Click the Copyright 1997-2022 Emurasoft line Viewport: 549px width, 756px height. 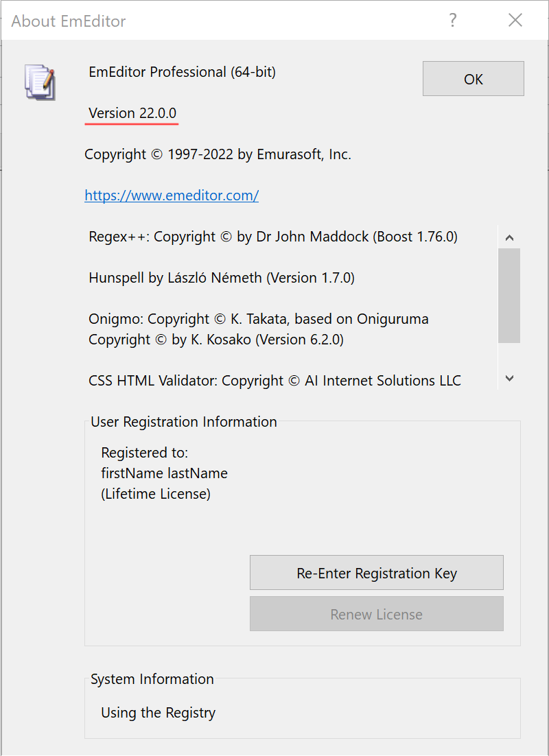(x=218, y=154)
